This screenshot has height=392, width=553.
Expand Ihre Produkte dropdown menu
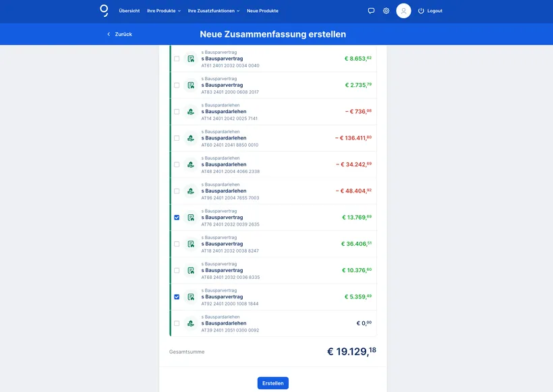[x=164, y=11]
